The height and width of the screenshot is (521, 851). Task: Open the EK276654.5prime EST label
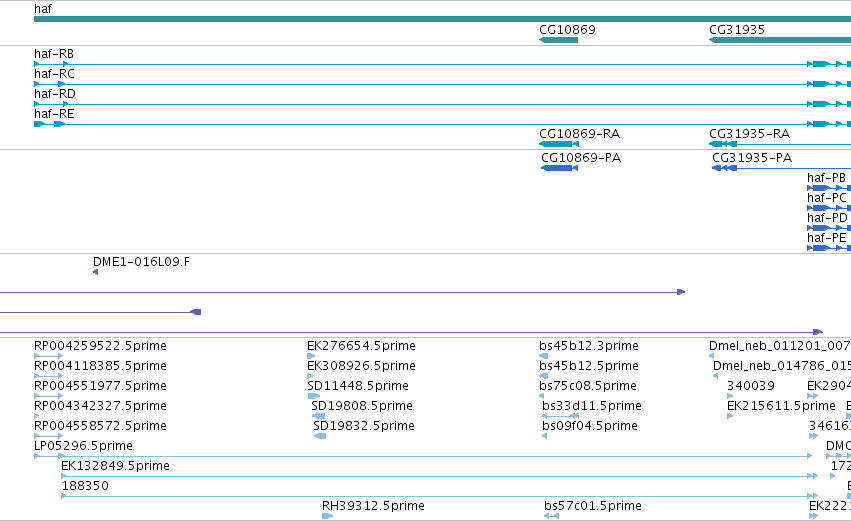tap(361, 346)
